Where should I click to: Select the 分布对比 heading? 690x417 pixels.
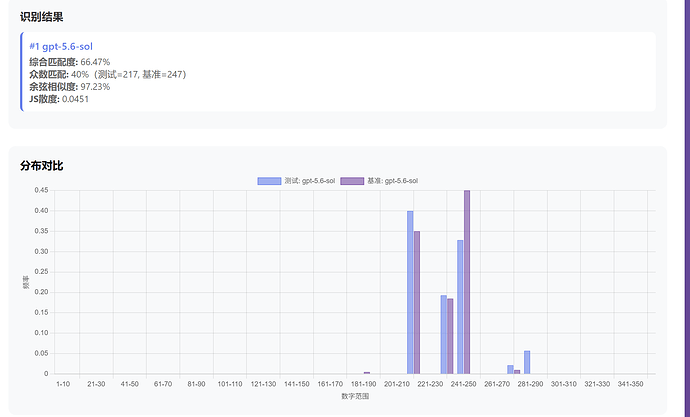point(41,165)
